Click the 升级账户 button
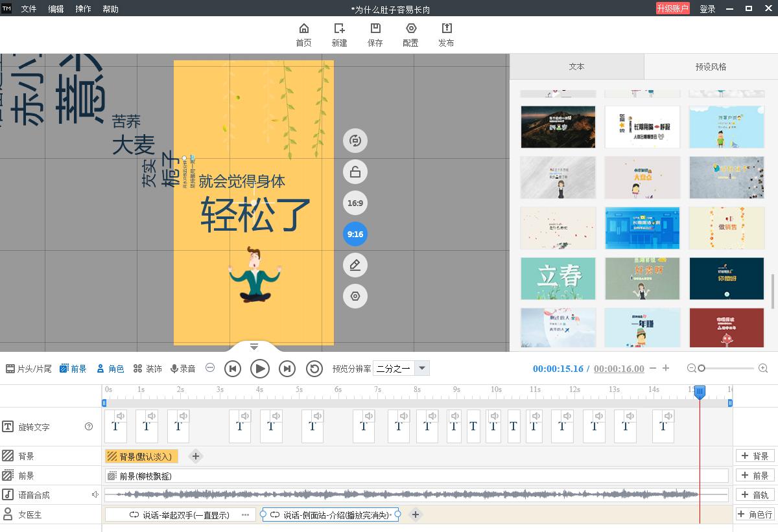This screenshot has height=532, width=778. [x=674, y=9]
